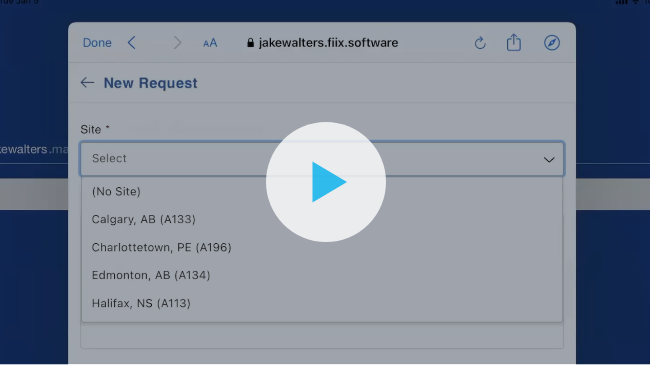Go forward with the browser forward chevron

[x=177, y=42]
